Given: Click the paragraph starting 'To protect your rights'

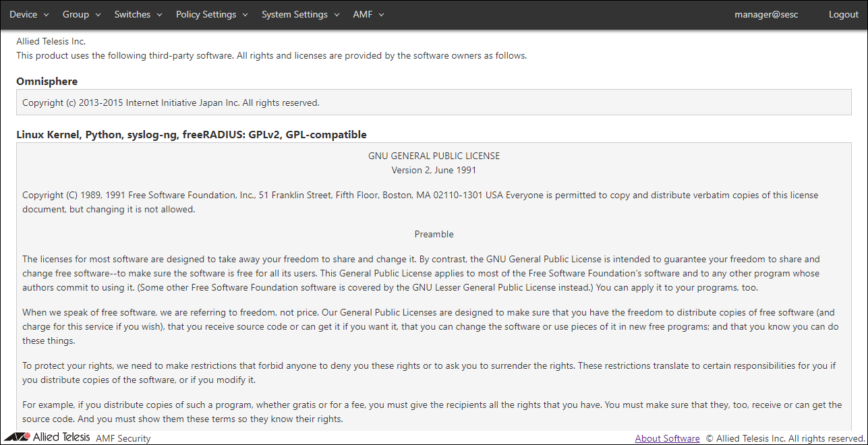Looking at the screenshot, I should (429, 373).
